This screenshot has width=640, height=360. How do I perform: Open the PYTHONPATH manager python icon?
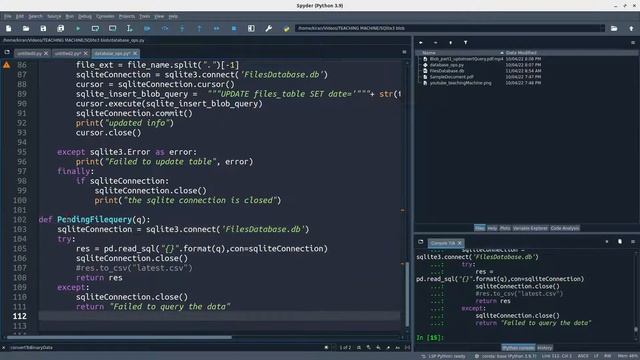pos(286,28)
